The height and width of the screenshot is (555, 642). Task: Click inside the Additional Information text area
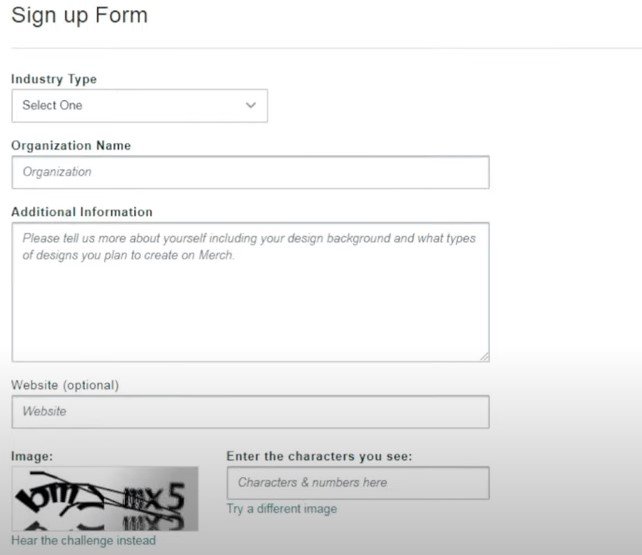click(251, 292)
